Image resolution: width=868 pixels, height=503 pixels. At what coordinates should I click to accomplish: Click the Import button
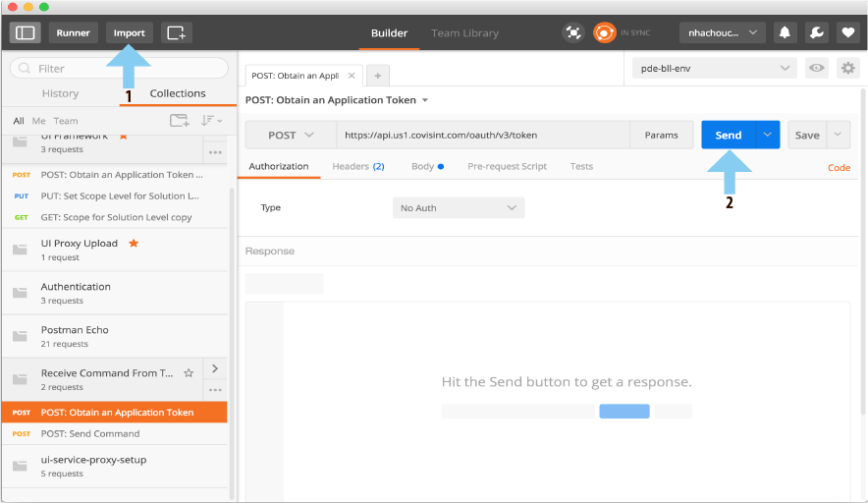130,32
